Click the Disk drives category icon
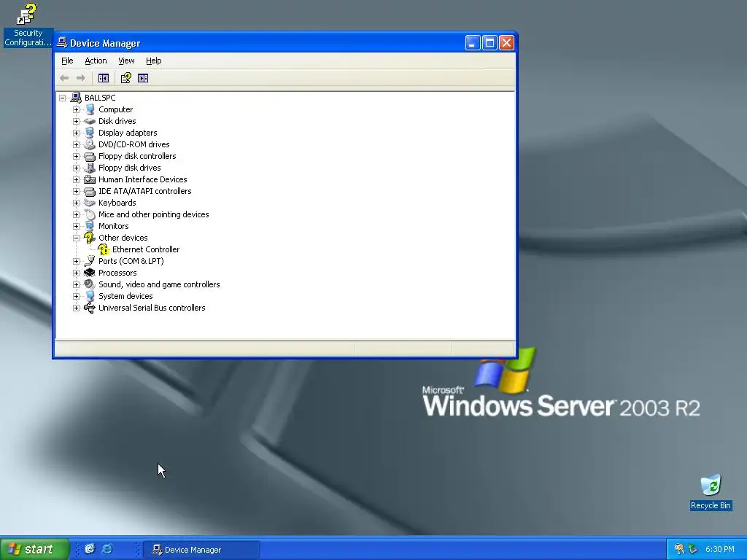The image size is (747, 560). 90,121
